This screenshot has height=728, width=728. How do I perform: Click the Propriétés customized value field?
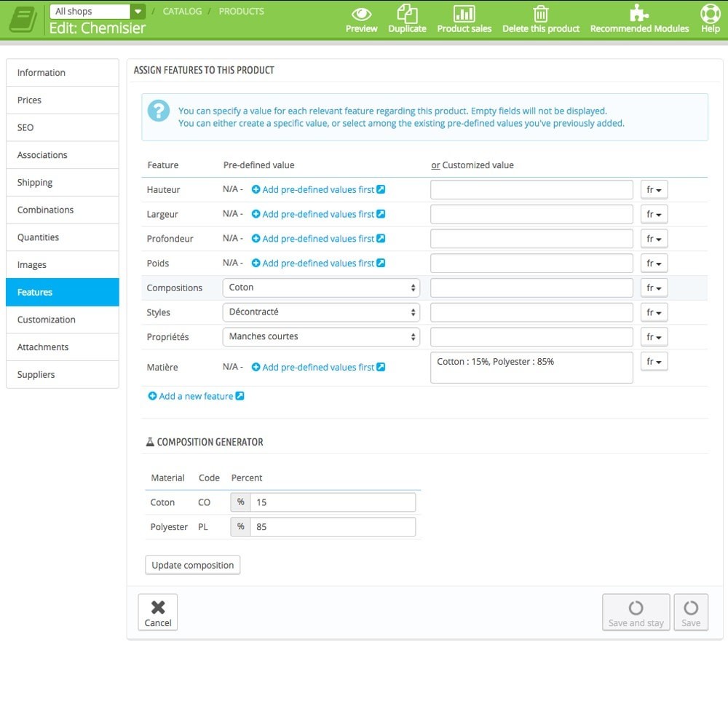pyautogui.click(x=531, y=337)
